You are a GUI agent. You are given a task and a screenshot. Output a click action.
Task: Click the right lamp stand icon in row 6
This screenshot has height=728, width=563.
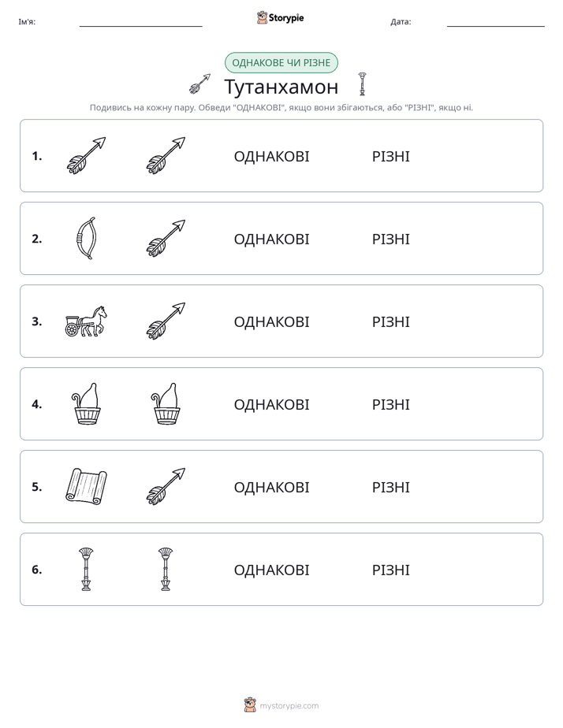166,569
